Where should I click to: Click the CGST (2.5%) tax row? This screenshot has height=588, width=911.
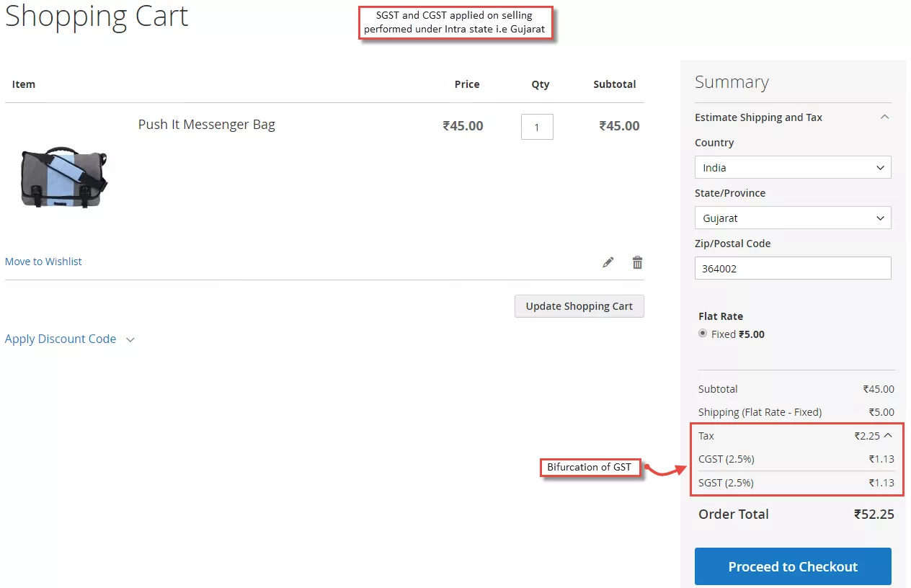(x=796, y=459)
